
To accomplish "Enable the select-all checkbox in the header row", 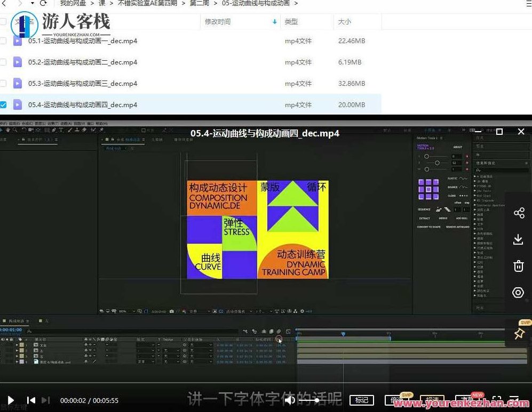I will (x=4, y=21).
